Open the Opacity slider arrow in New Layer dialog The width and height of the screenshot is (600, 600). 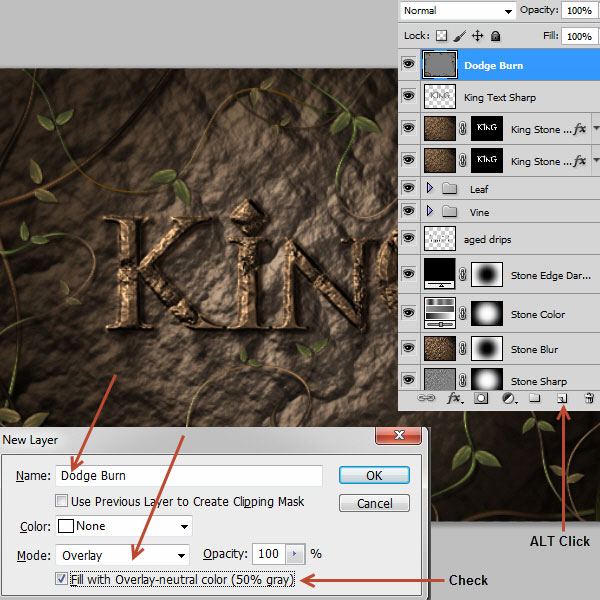click(x=295, y=554)
